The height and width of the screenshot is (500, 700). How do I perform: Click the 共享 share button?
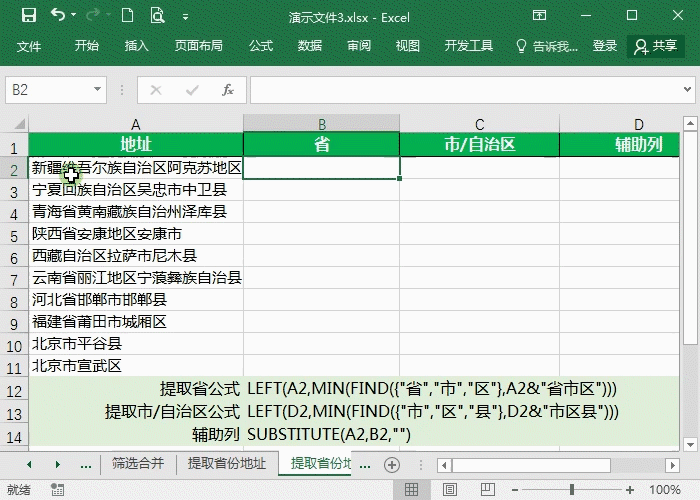(656, 46)
